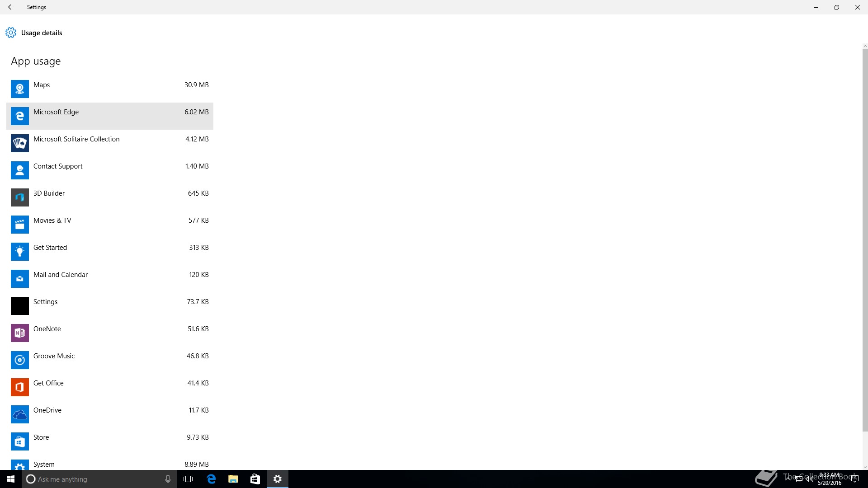868x488 pixels.
Task: Click the 1.40 MB usage value
Action: click(197, 166)
